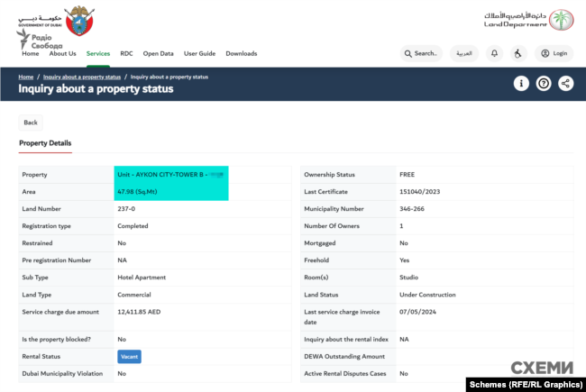Click the info icon in the header
The width and height of the screenshot is (586, 392).
pyautogui.click(x=521, y=83)
